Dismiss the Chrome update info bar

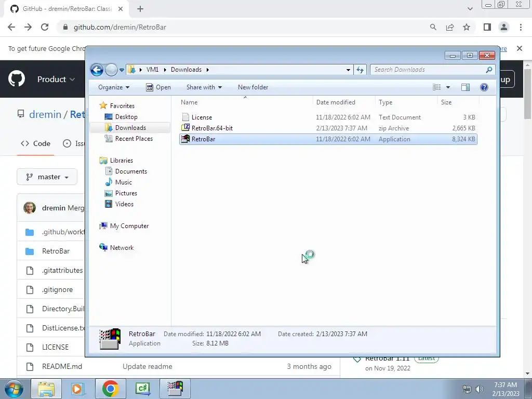520,48
